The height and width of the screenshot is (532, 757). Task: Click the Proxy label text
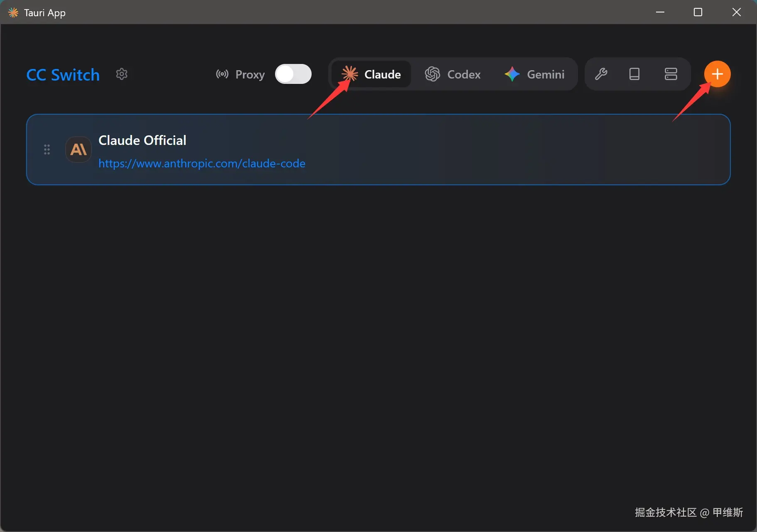point(250,75)
